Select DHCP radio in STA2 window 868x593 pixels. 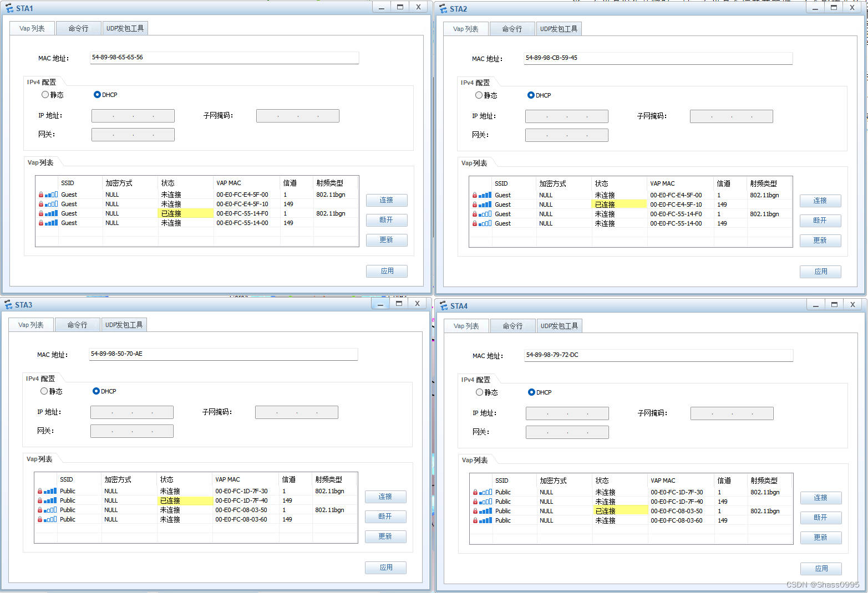tap(531, 95)
